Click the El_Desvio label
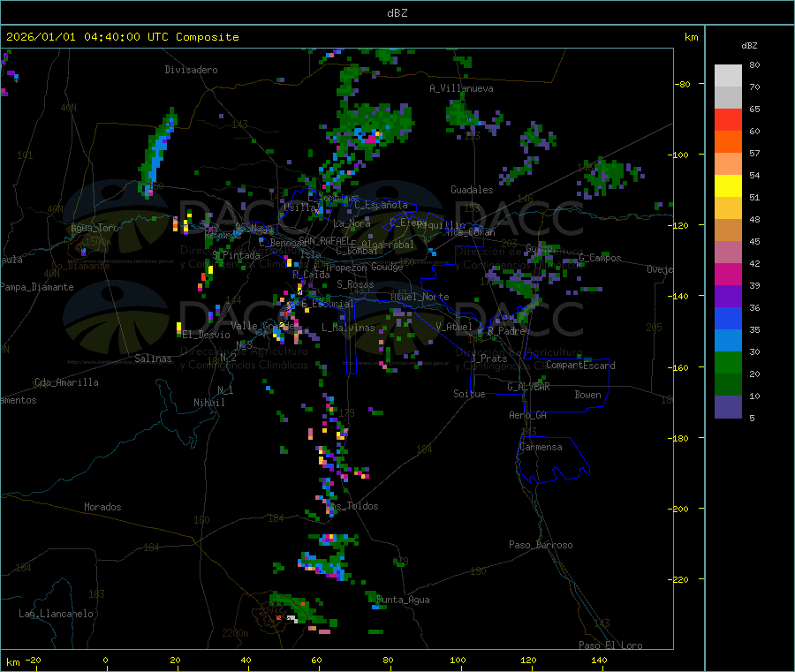795x672 pixels. [207, 335]
